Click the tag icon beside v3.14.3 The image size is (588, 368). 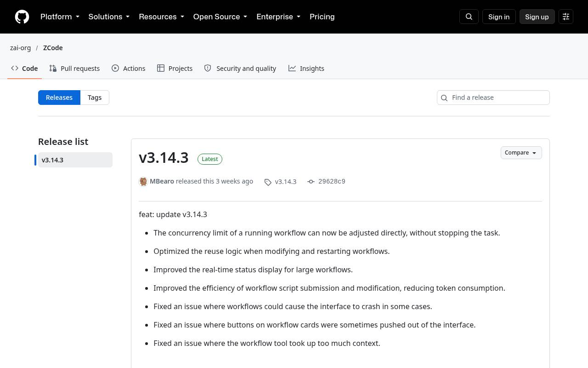click(x=268, y=182)
